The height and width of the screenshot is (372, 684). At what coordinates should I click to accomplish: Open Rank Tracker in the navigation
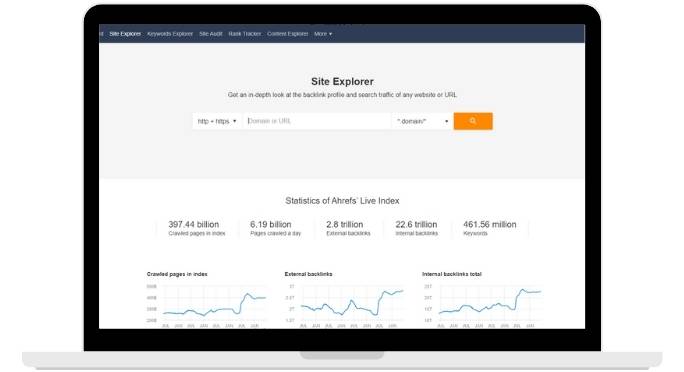[x=245, y=34]
